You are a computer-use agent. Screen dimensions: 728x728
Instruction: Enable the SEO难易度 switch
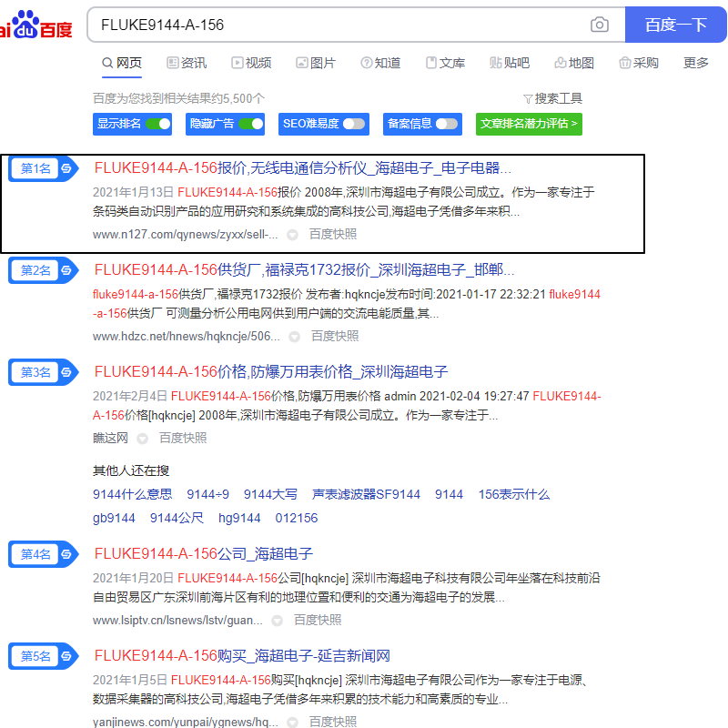[354, 124]
